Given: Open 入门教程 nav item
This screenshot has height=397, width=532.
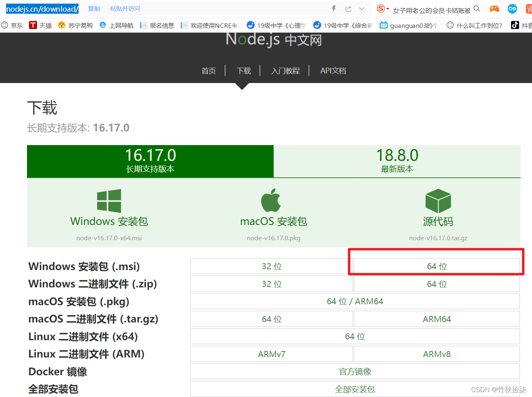Looking at the screenshot, I should [x=286, y=71].
